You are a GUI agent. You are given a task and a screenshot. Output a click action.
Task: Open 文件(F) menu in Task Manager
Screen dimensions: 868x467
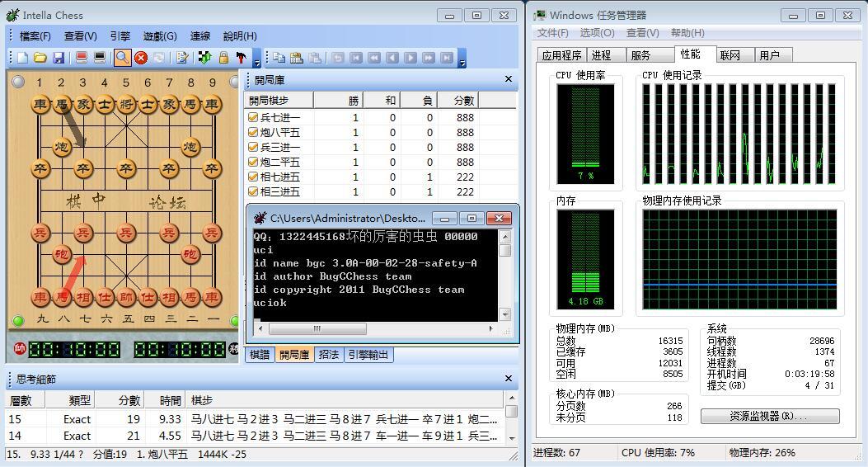[x=552, y=33]
